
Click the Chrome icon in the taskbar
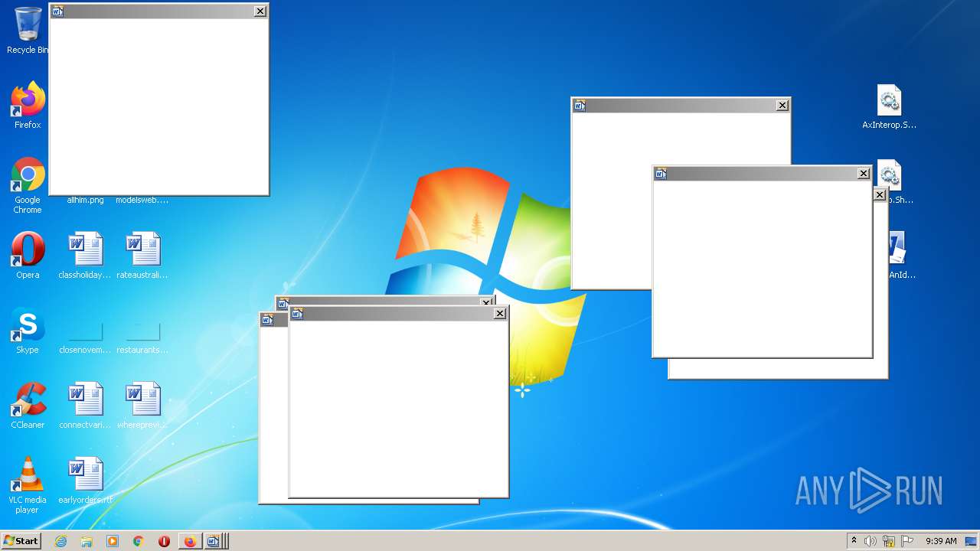(139, 541)
